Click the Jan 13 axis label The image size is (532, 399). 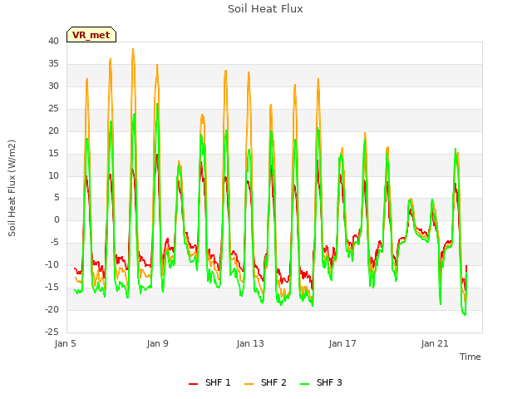coord(250,343)
